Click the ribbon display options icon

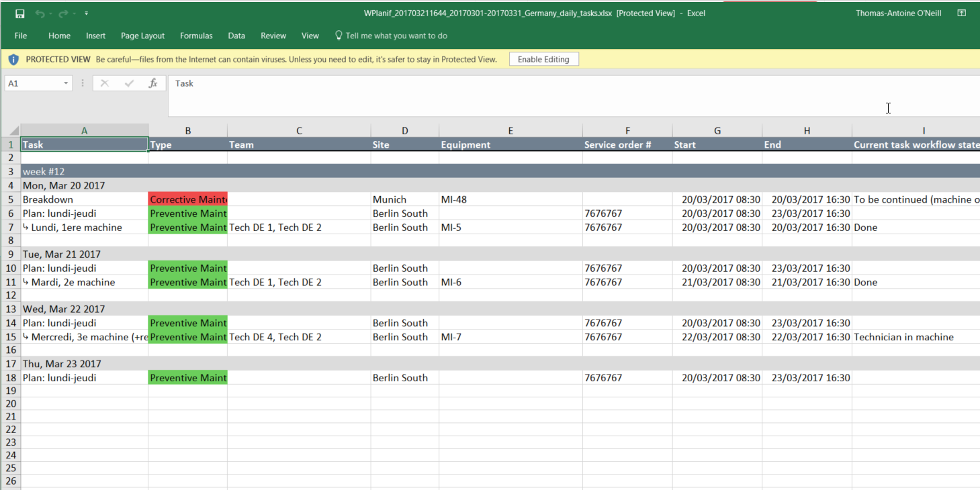(962, 12)
